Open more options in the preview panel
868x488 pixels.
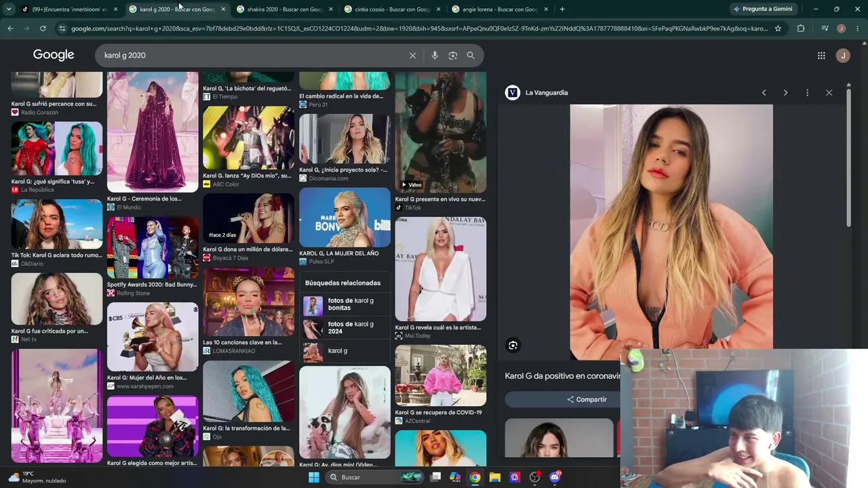click(807, 93)
